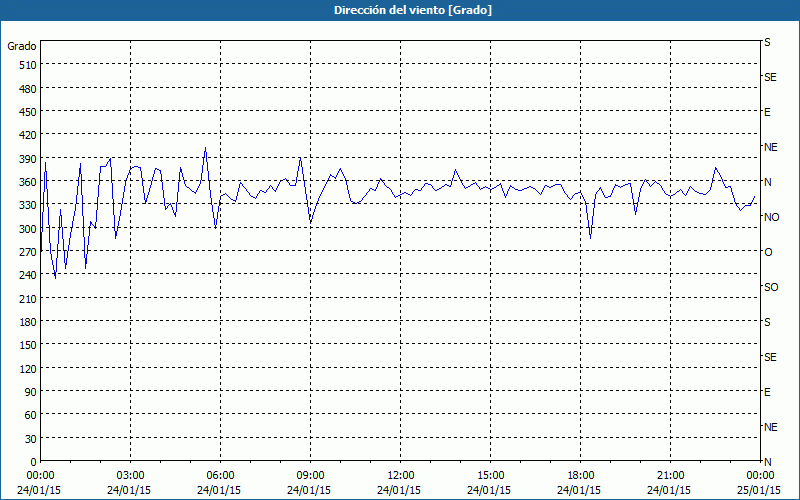This screenshot has height=500, width=800.
Task: Click the 180 y-axis label
Action: tap(29, 322)
